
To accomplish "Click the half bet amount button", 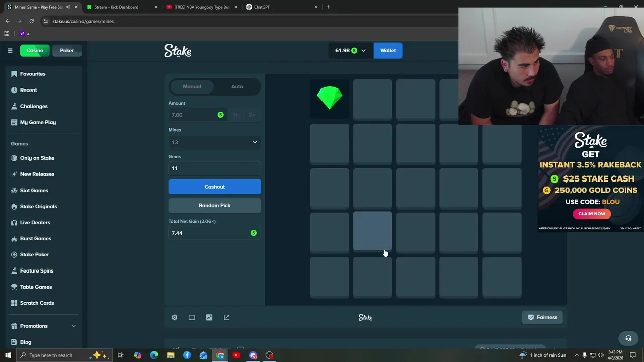I will pos(235,115).
